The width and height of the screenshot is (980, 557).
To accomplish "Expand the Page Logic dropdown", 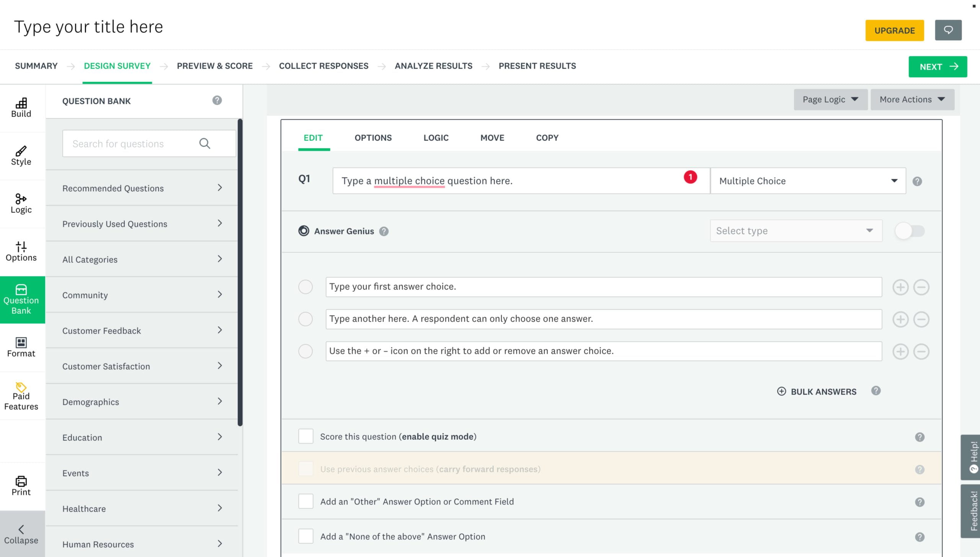I will [x=830, y=99].
